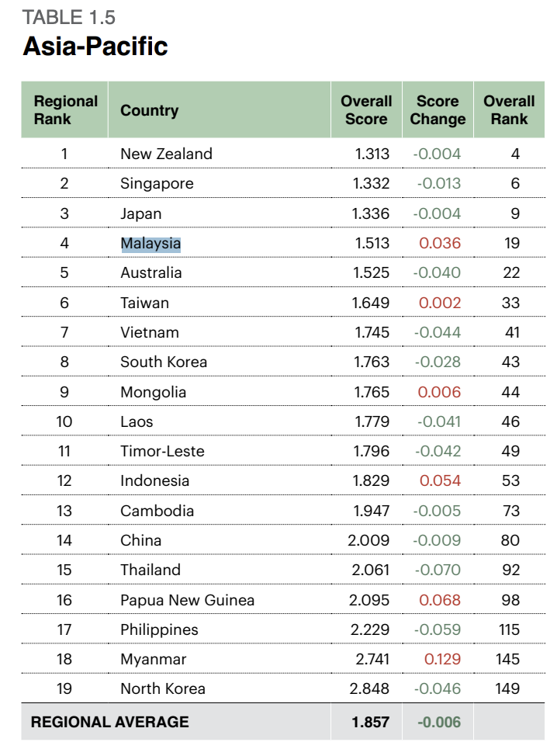Click Thailand's score change -0.070
This screenshot has height=756, width=557.
pos(438,570)
